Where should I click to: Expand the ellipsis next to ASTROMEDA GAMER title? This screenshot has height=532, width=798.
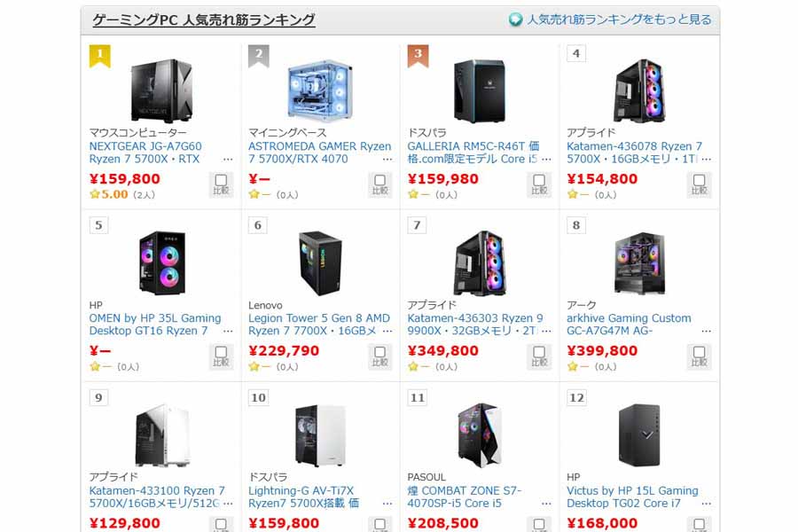(387, 160)
